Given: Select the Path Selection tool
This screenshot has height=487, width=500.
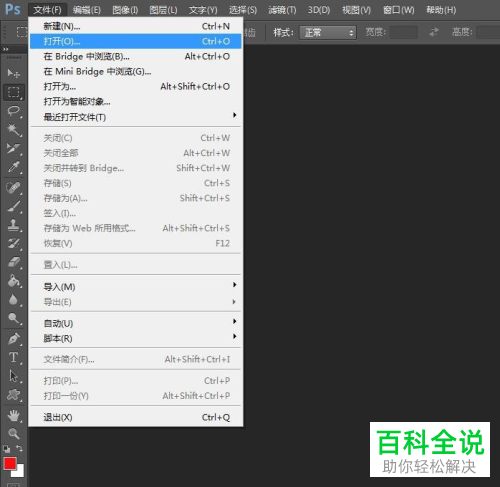Looking at the screenshot, I should (x=13, y=376).
